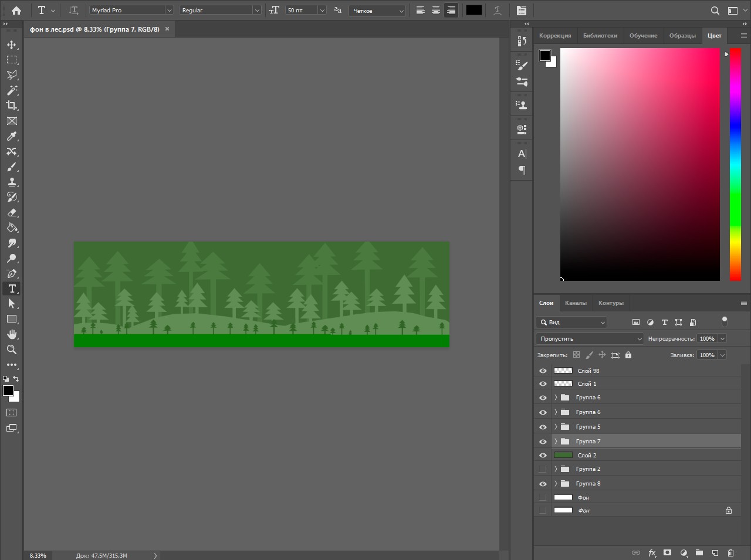Viewport: 751px width, 560px height.
Task: Select the Hand tool
Action: coord(12,334)
